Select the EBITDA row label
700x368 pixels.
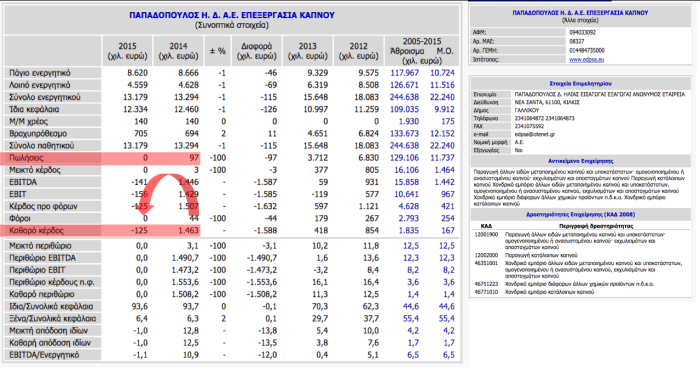coord(23,182)
